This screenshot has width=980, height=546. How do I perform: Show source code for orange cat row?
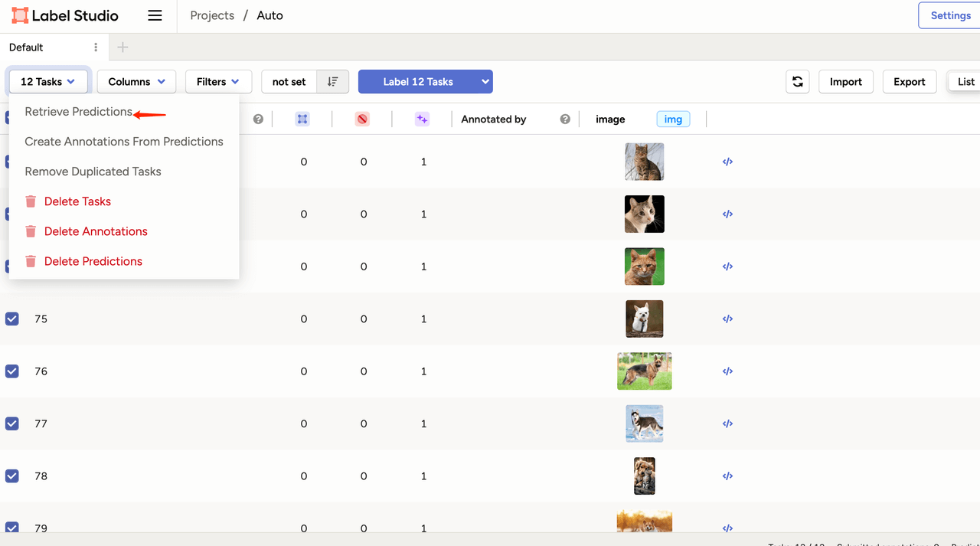[x=727, y=266]
